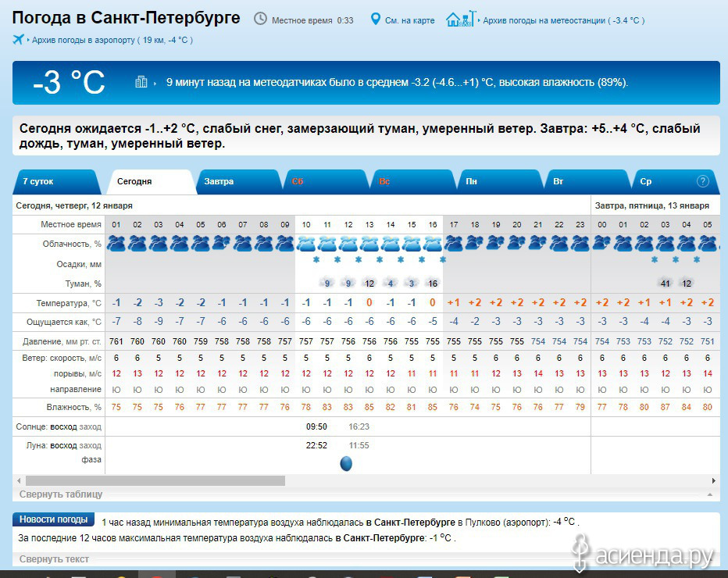The width and height of the screenshot is (728, 578).
Task: Click the moon phase icon
Action: point(346,463)
